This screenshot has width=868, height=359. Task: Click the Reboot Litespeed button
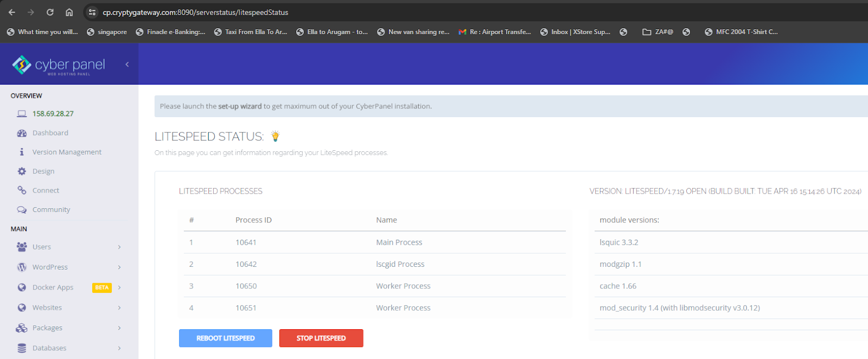point(225,338)
